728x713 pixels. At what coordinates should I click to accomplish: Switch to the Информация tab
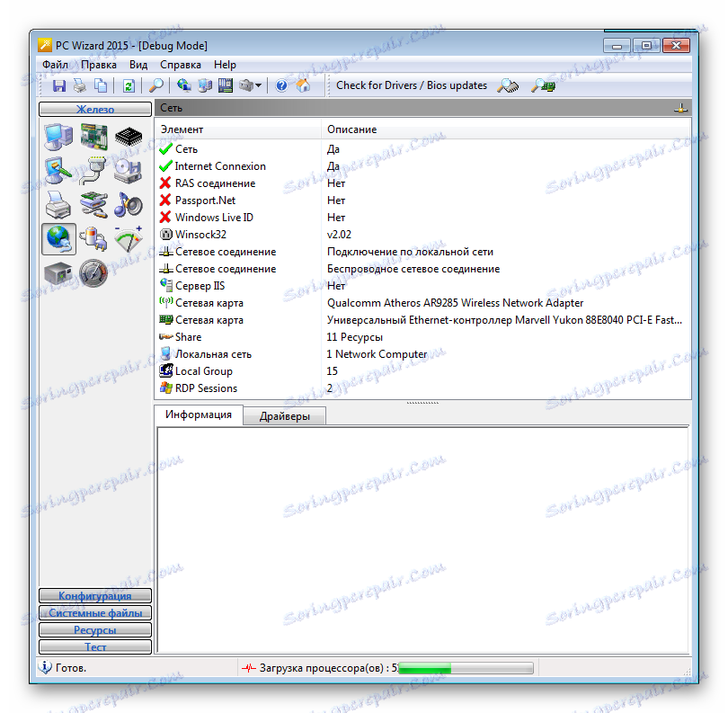(199, 414)
